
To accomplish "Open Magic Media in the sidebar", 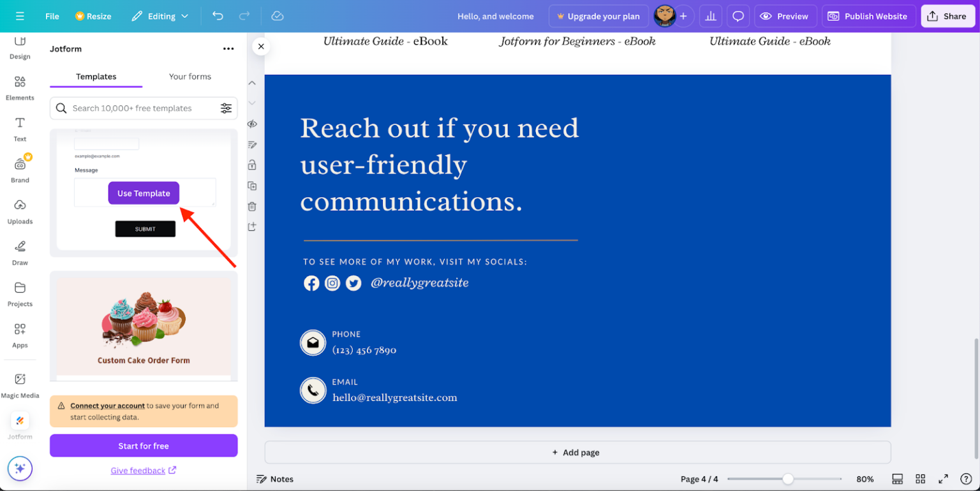I will click(19, 385).
